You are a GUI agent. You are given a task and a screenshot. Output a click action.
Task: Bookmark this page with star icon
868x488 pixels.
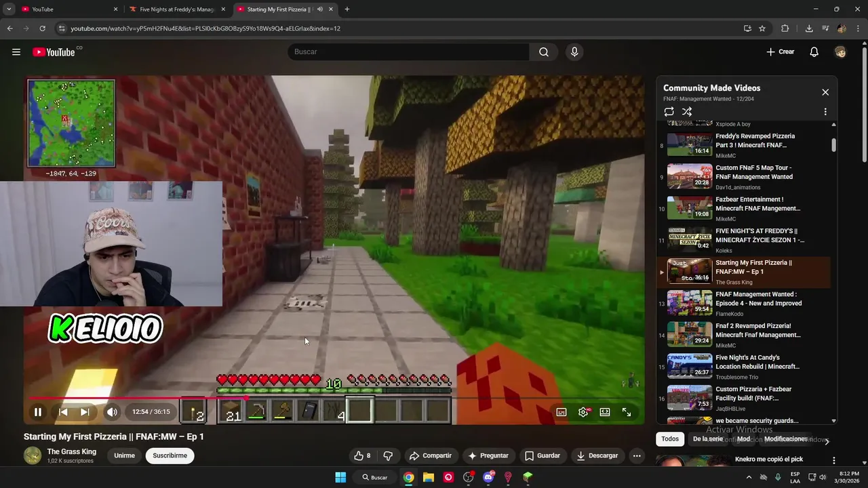point(762,28)
